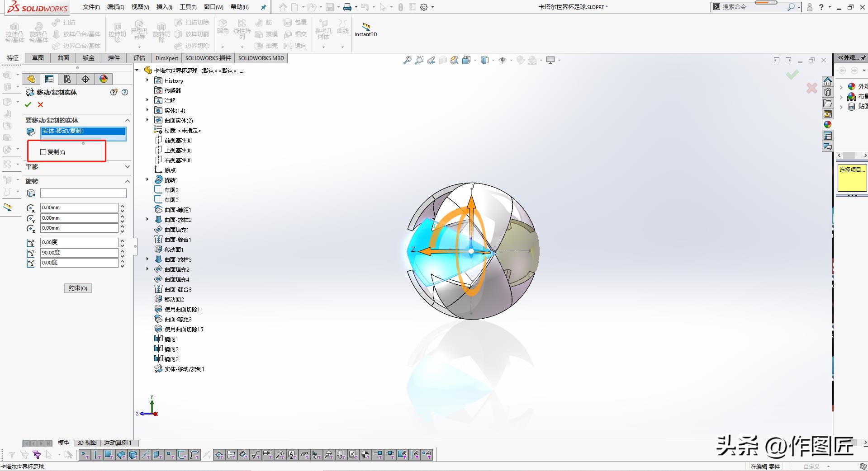The width and height of the screenshot is (868, 471).
Task: Enable the 复制(C) copy checkbox
Action: (43, 152)
